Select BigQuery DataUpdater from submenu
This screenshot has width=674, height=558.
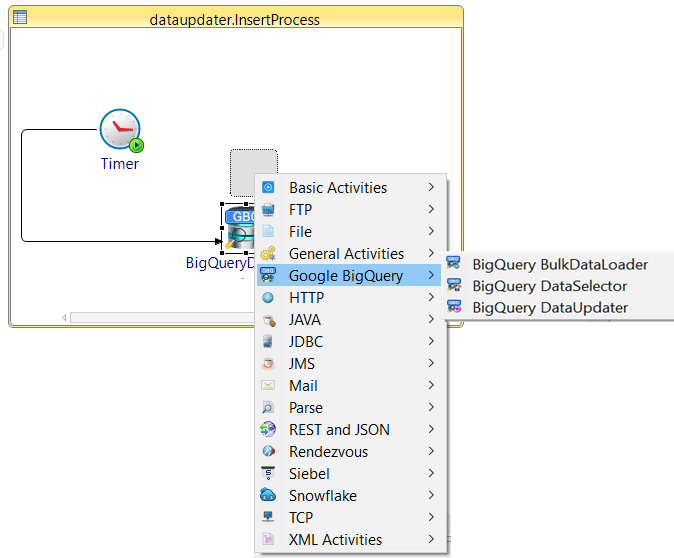click(x=550, y=308)
